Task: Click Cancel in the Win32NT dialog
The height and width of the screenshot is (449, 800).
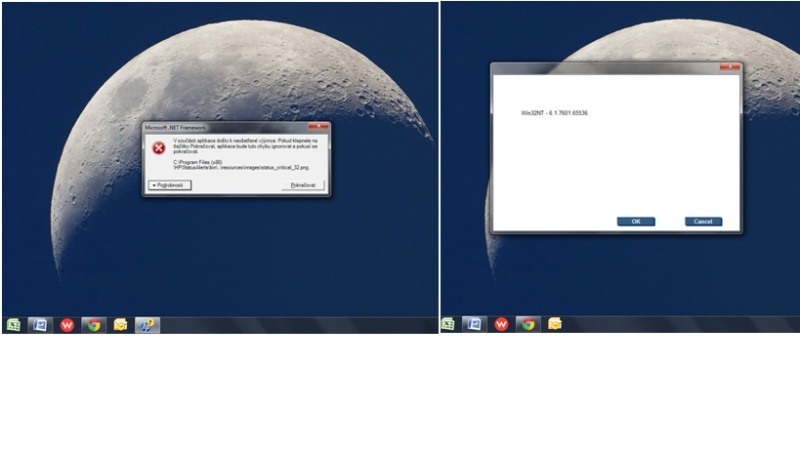Action: 703,221
